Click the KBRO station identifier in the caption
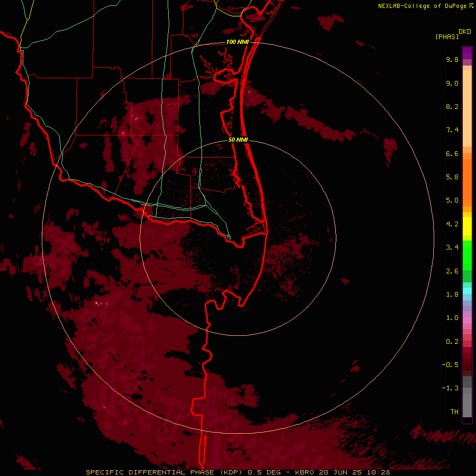 click(x=304, y=472)
